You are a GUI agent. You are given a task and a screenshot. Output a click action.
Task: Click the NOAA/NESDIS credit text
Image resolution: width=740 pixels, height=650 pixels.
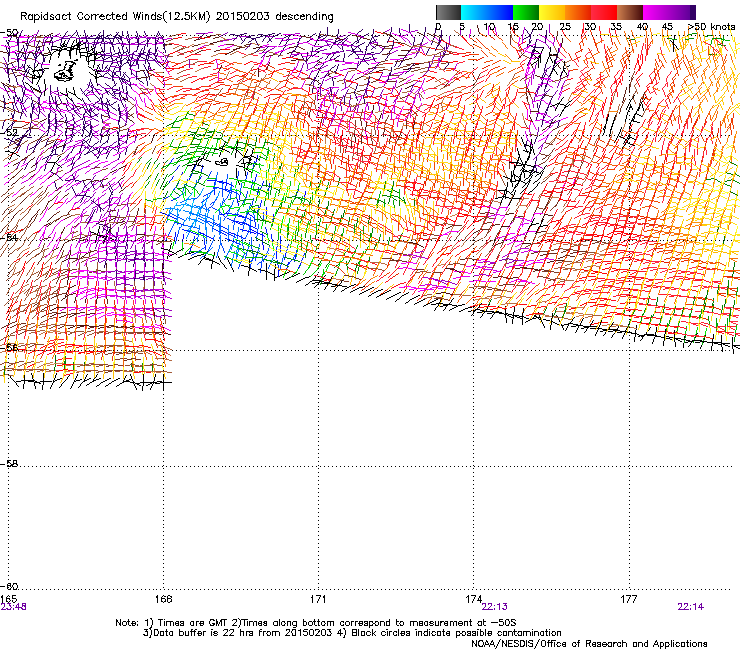[589, 644]
